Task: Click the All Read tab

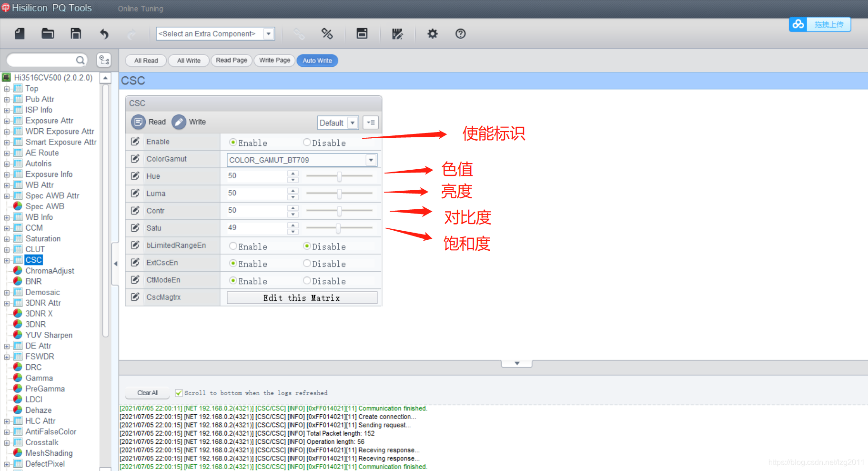Action: (146, 61)
